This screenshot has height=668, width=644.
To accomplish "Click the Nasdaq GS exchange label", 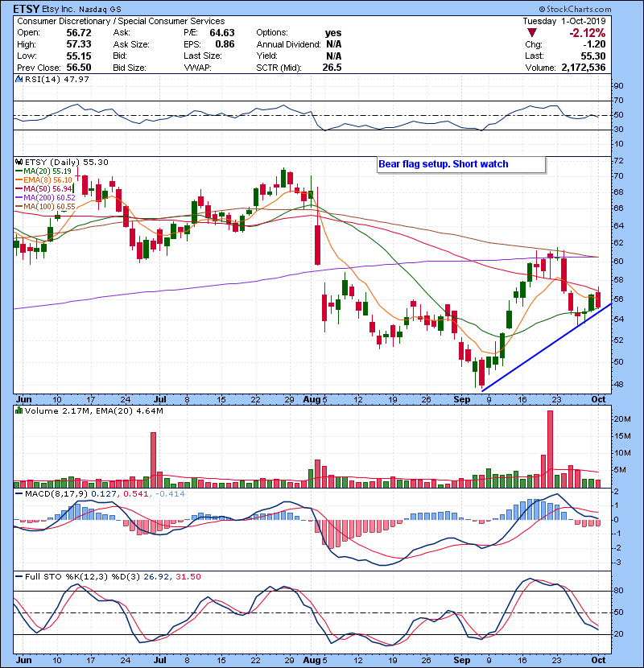I will point(100,9).
